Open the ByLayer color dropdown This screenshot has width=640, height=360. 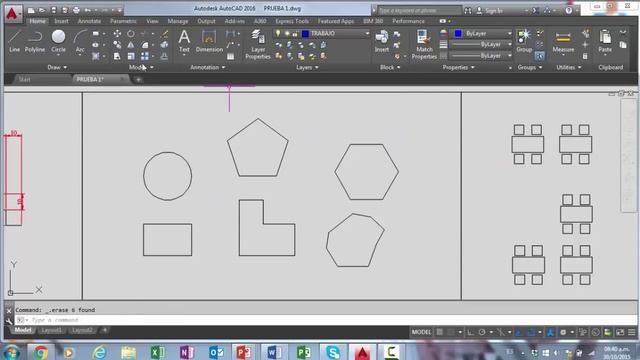[509, 33]
